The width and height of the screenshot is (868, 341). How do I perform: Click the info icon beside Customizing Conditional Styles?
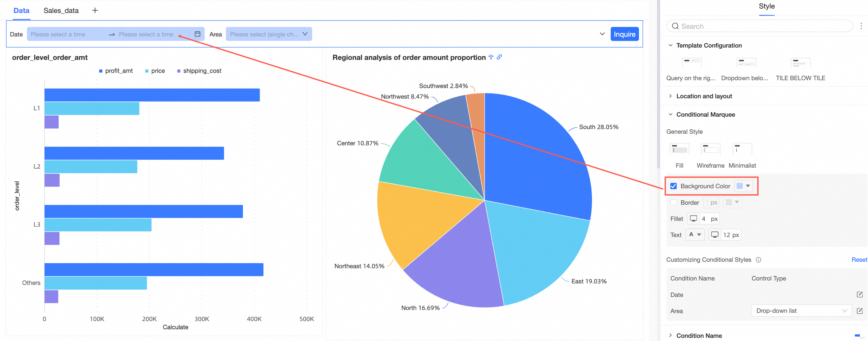pyautogui.click(x=759, y=260)
